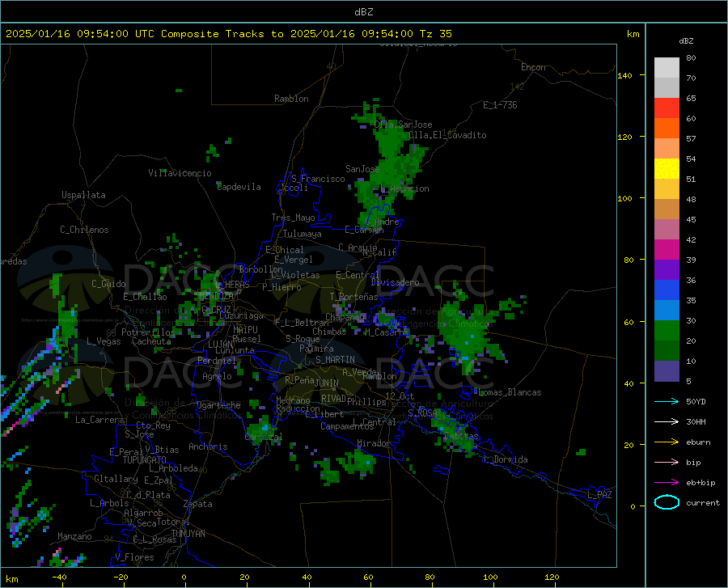Click the Divisadero map label

click(x=395, y=282)
